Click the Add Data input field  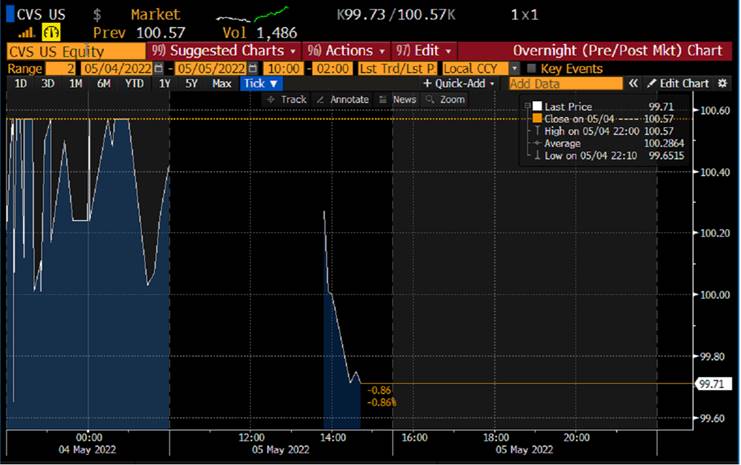pyautogui.click(x=566, y=84)
